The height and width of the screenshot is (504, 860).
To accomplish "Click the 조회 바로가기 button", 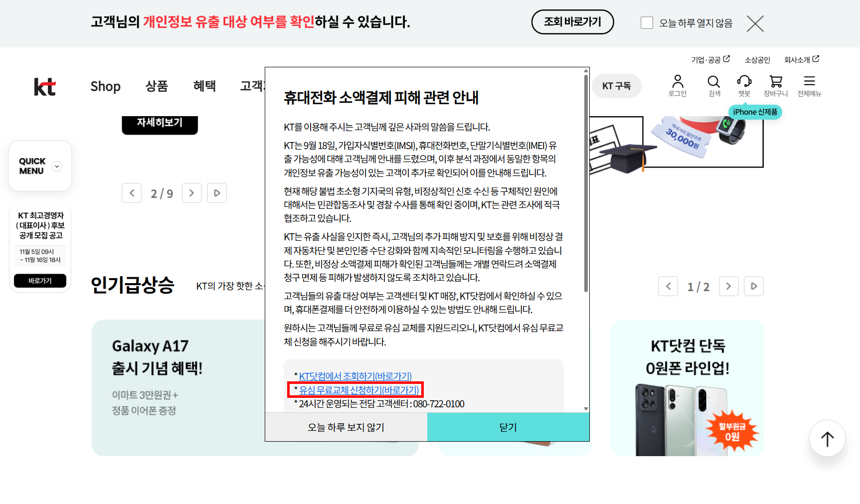I will (x=572, y=22).
